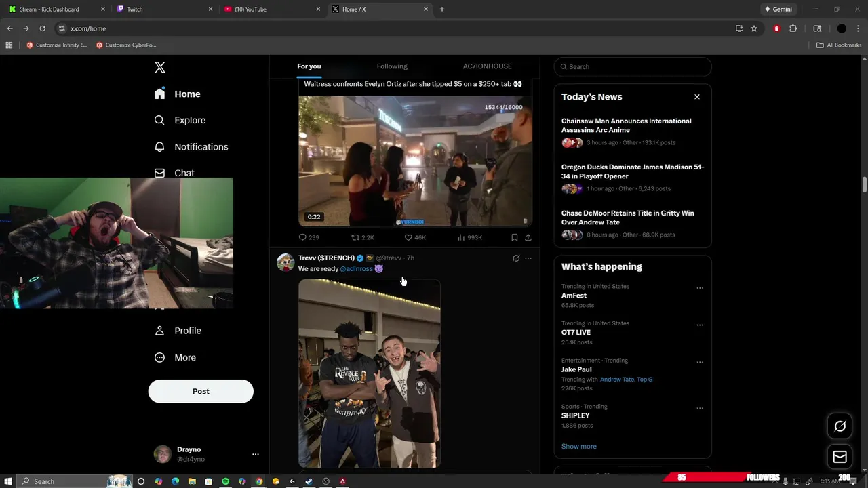Open More menu in sidebar
Viewport: 868px width, 488px height.
(x=176, y=357)
